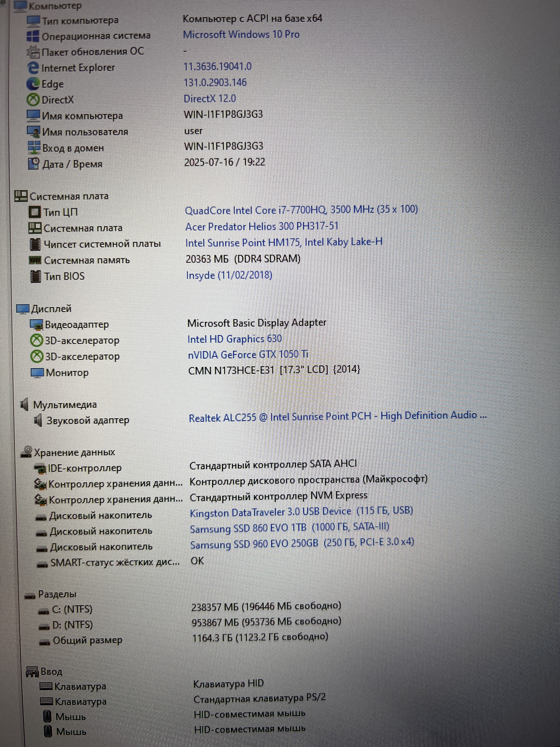Click the DirectX Xbox-style icon

pos(33,100)
